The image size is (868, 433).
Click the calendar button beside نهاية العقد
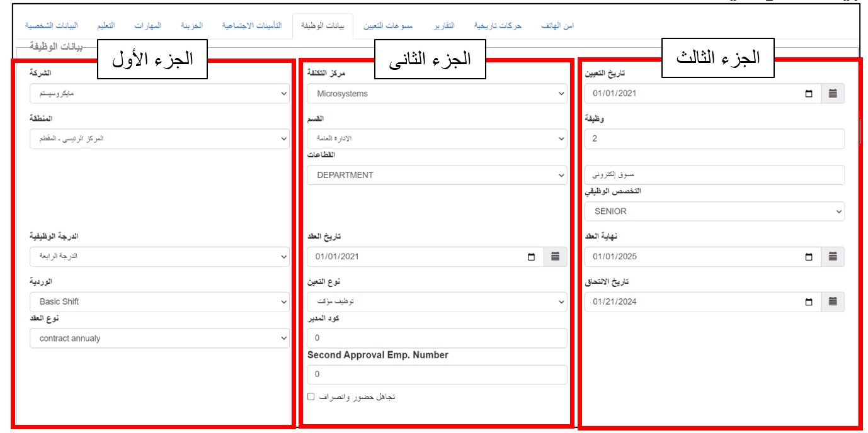(x=833, y=257)
